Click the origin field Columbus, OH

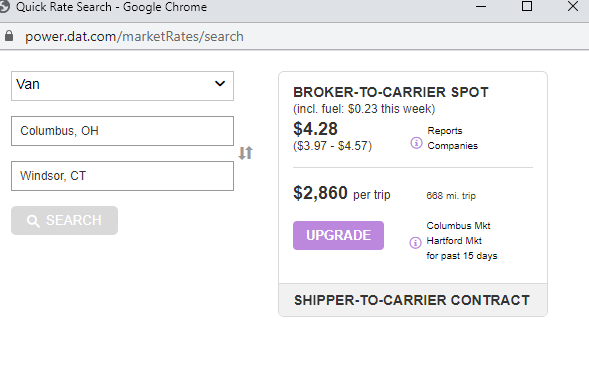pos(122,131)
